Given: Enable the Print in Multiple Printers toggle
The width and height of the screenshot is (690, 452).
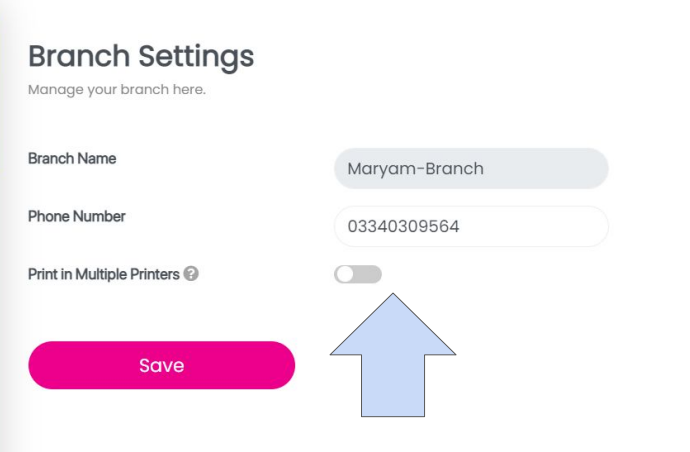Looking at the screenshot, I should pos(358,274).
